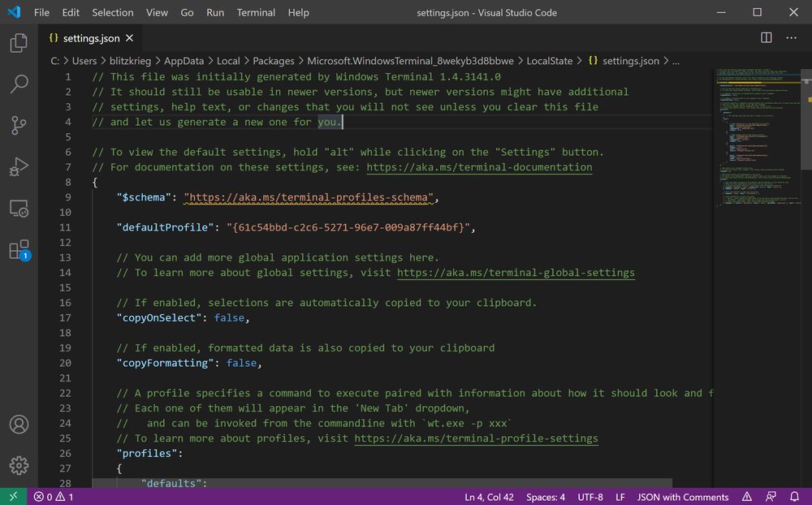The height and width of the screenshot is (505, 812).
Task: Open Source Control view icon
Action: pos(19,125)
